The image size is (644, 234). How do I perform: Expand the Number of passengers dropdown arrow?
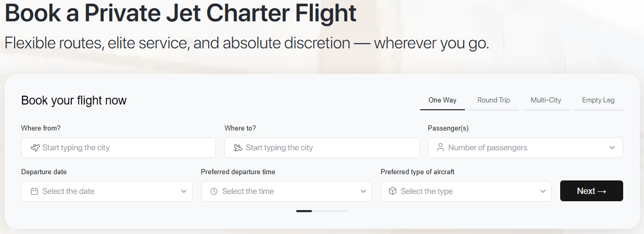click(x=612, y=148)
